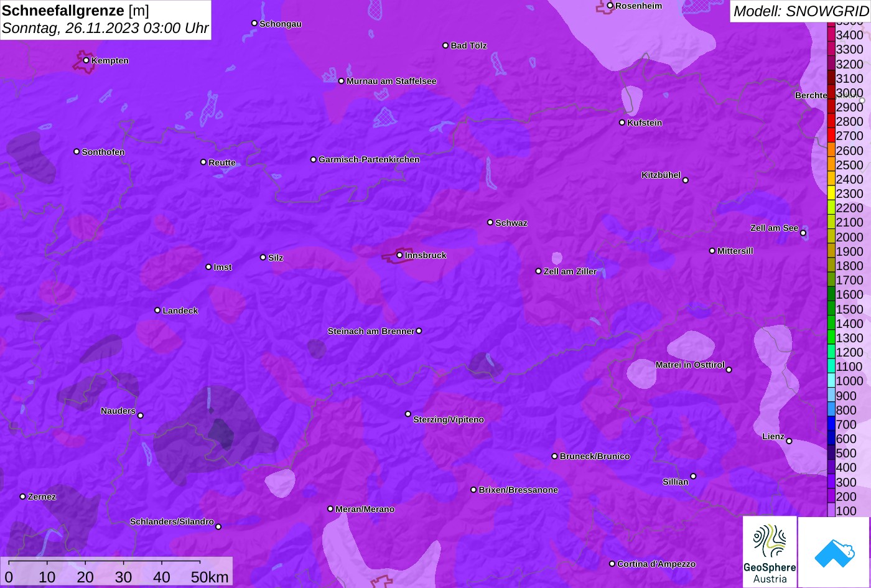
Task: Click the Lienz label
Action: tap(773, 436)
